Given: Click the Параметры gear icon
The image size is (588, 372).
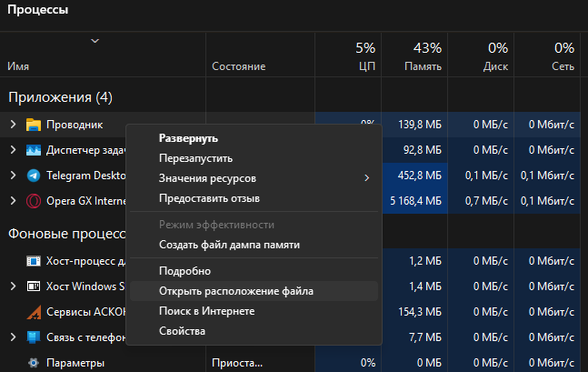Looking at the screenshot, I should pyautogui.click(x=34, y=363).
